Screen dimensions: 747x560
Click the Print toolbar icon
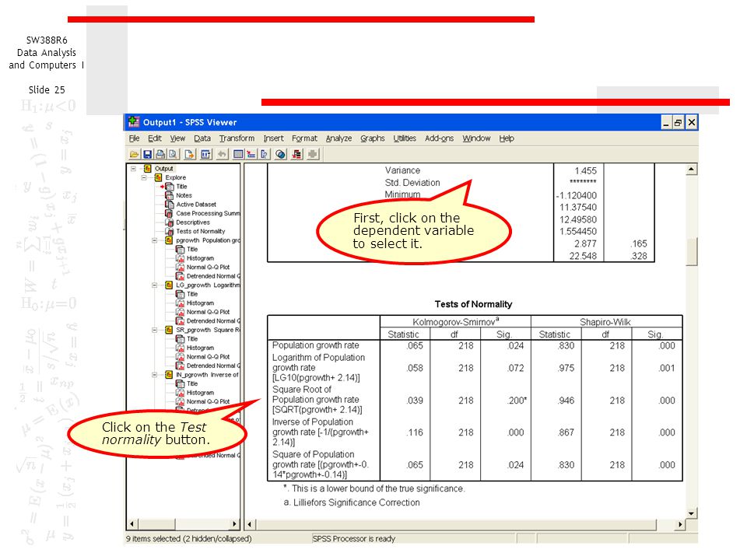click(160, 154)
